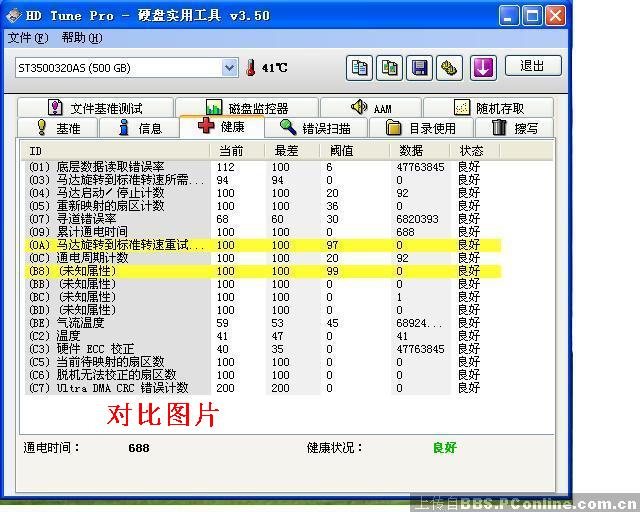This screenshot has width=640, height=512.
Task: Select the (BE) 气流温度 row
Action: click(x=262, y=323)
